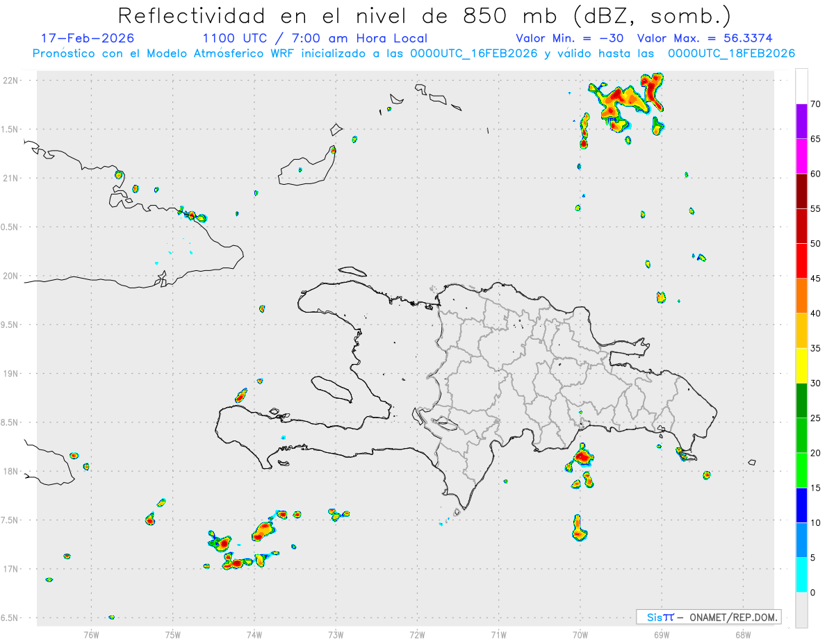Click the '72W' longitude label

pos(417,634)
